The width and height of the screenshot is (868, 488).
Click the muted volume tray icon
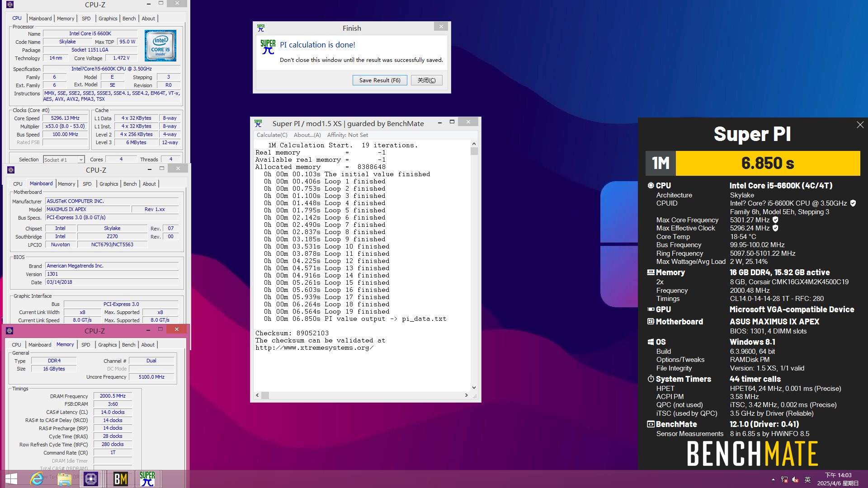tap(795, 479)
